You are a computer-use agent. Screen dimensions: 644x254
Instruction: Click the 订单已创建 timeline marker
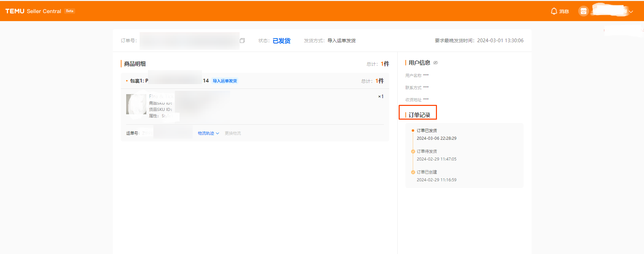pyautogui.click(x=413, y=172)
